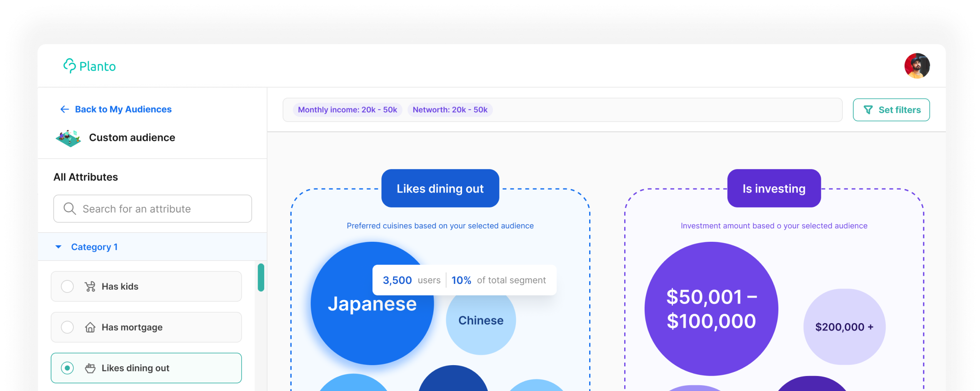This screenshot has height=391, width=980.
Task: Select the Has kids radio button
Action: 67,287
